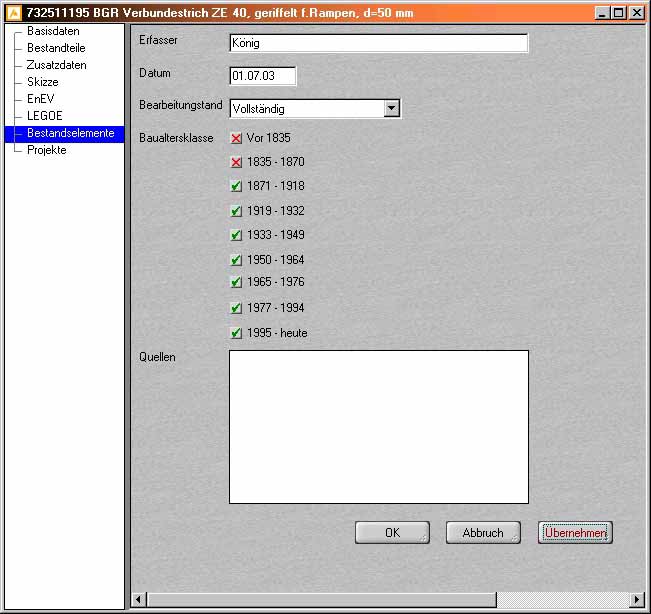Disable the '1995 - heute' checkbox

237,333
